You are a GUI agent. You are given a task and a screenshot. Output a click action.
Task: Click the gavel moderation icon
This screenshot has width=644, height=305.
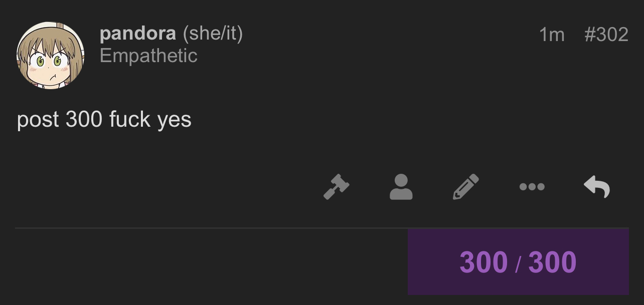[336, 187]
